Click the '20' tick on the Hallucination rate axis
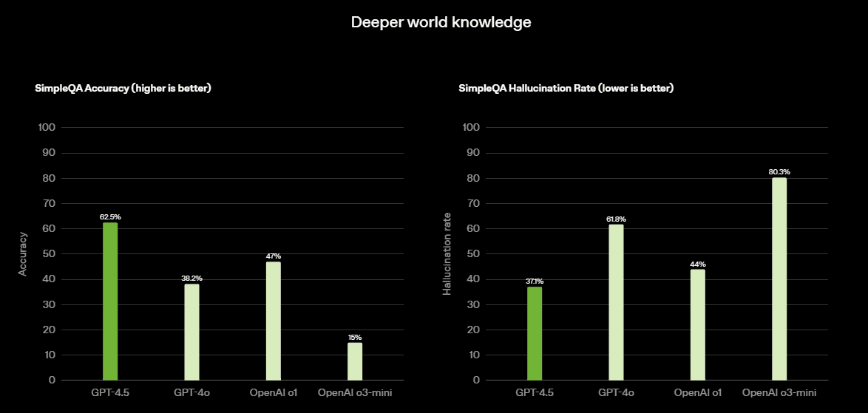Screen dimensions: 868x413 tap(474, 330)
